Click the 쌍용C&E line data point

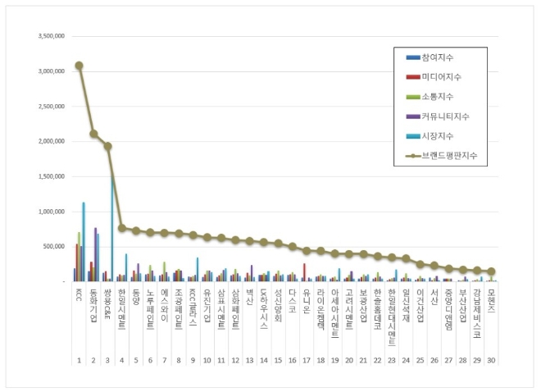pyautogui.click(x=107, y=146)
